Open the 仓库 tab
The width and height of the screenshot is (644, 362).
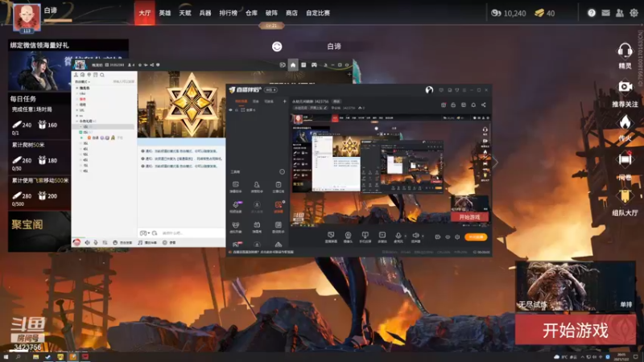click(251, 13)
